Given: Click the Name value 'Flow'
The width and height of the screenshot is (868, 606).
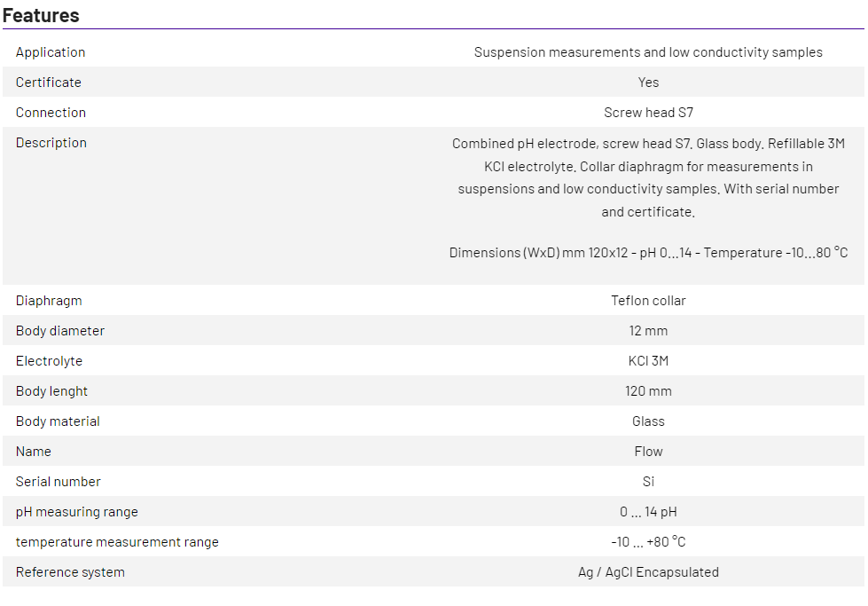Looking at the screenshot, I should pos(648,452).
